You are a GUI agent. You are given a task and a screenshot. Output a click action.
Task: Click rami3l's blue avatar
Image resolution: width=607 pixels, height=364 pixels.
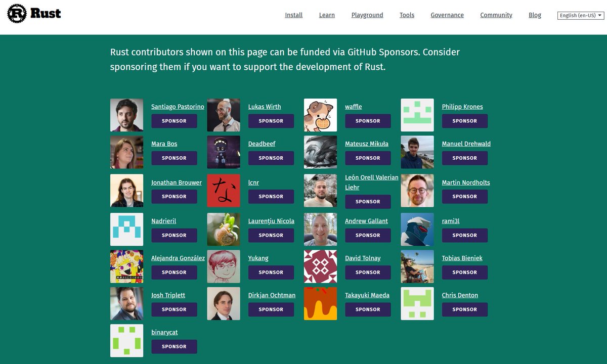pyautogui.click(x=417, y=229)
